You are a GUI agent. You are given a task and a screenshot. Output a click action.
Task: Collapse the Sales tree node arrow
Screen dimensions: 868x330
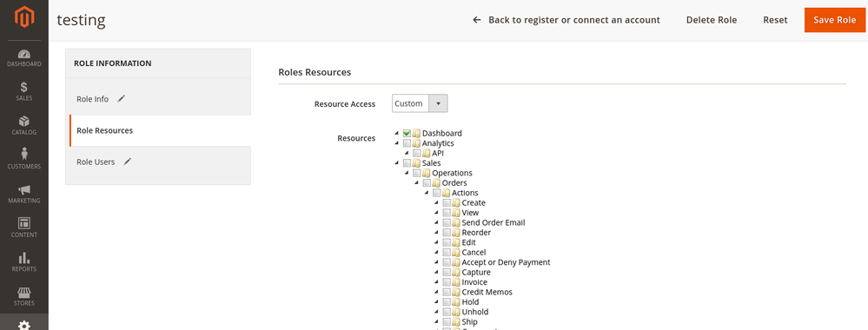coord(397,162)
